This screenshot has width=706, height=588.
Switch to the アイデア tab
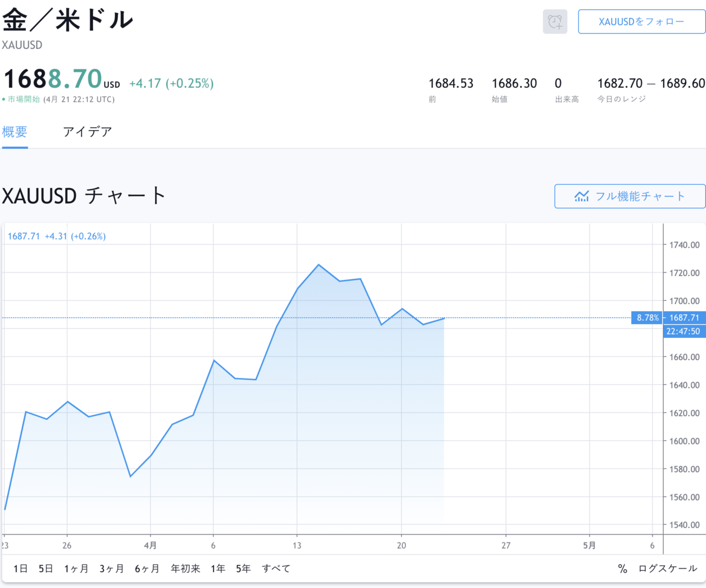pos(87,132)
